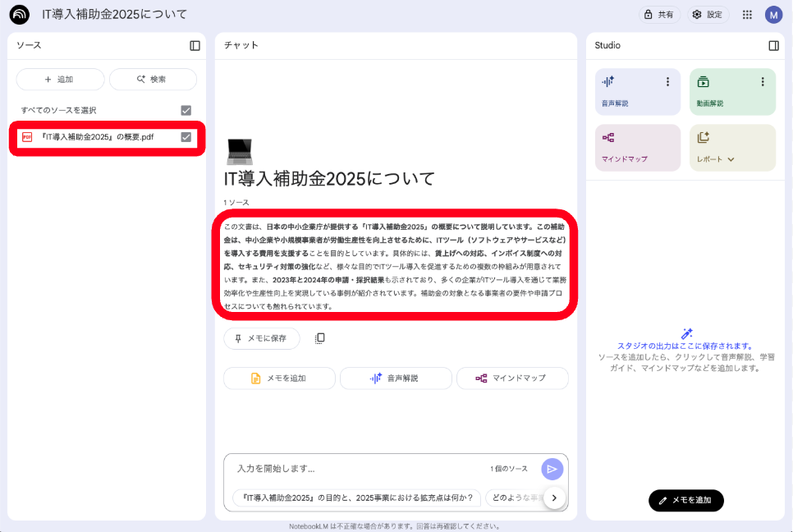
Task: Toggle すべてのソースを選択 checkbox
Action: [186, 110]
